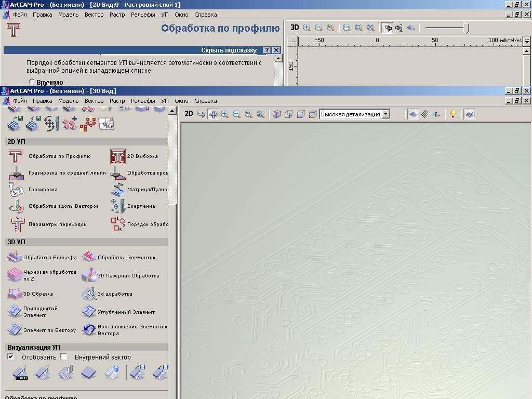The image size is (532, 399).
Task: Click the previous view arrow magnifier icon
Action: [330, 28]
